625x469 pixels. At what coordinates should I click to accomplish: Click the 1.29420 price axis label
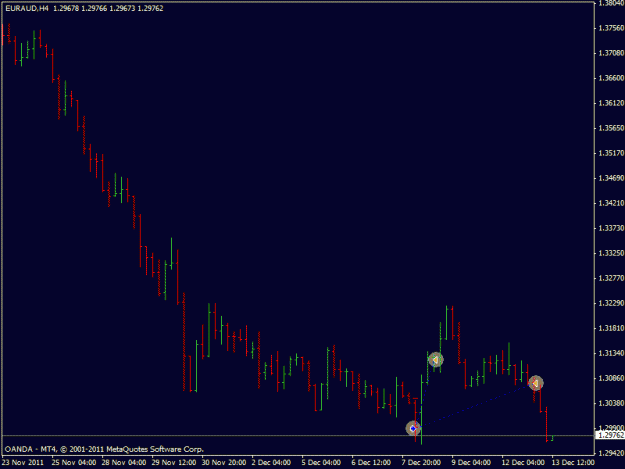(x=611, y=453)
